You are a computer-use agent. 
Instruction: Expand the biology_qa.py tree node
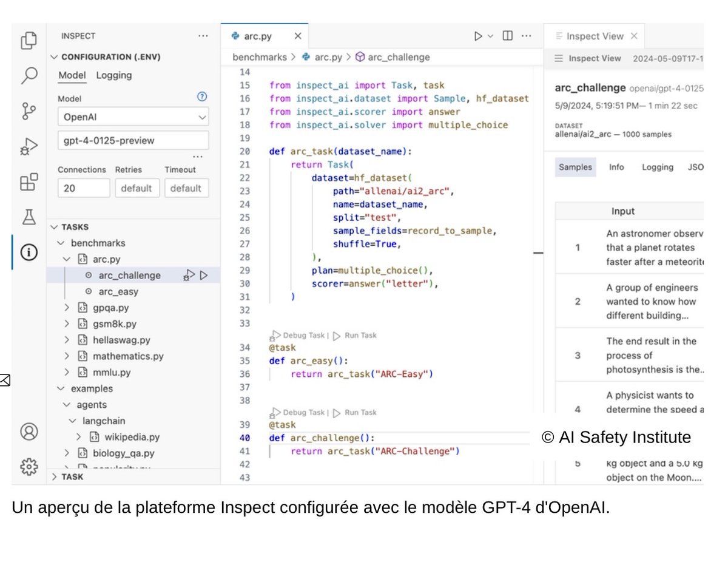tap(67, 453)
